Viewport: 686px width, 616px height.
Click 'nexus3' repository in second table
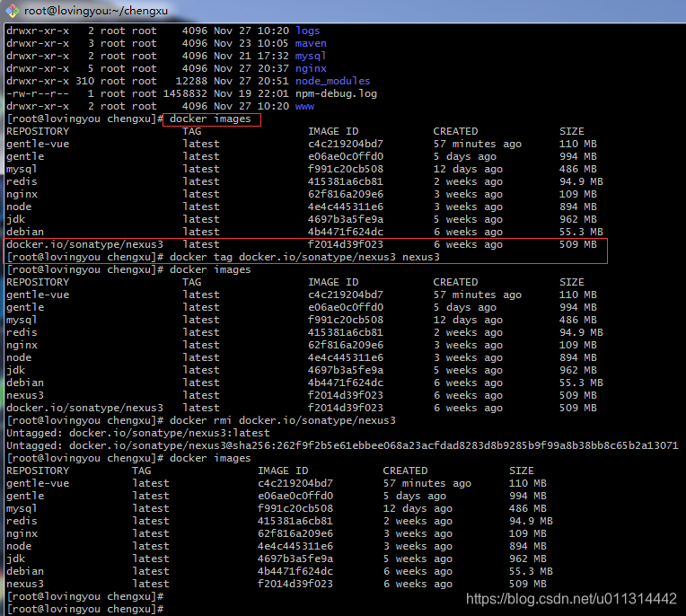(x=25, y=395)
